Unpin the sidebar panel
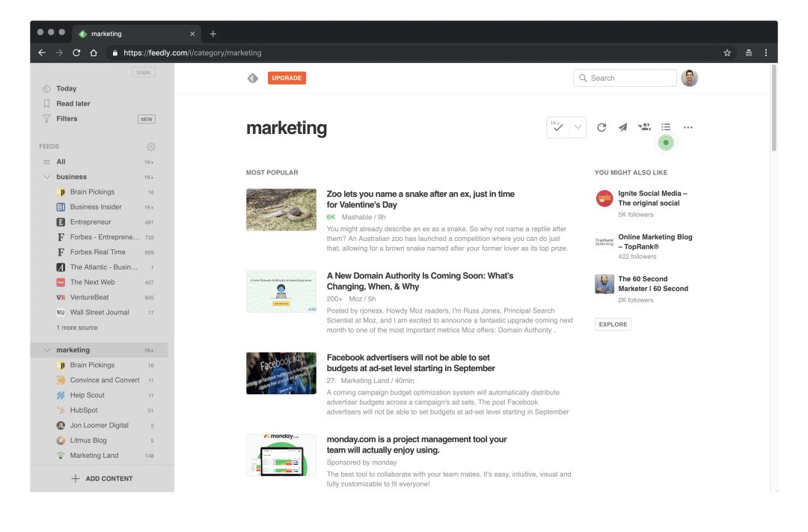 pyautogui.click(x=143, y=73)
